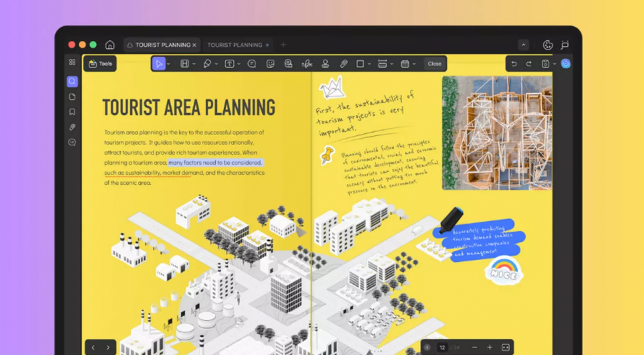This screenshot has width=644, height=355.
Task: Open the pages panel in sidebar
Action: pyautogui.click(x=72, y=97)
